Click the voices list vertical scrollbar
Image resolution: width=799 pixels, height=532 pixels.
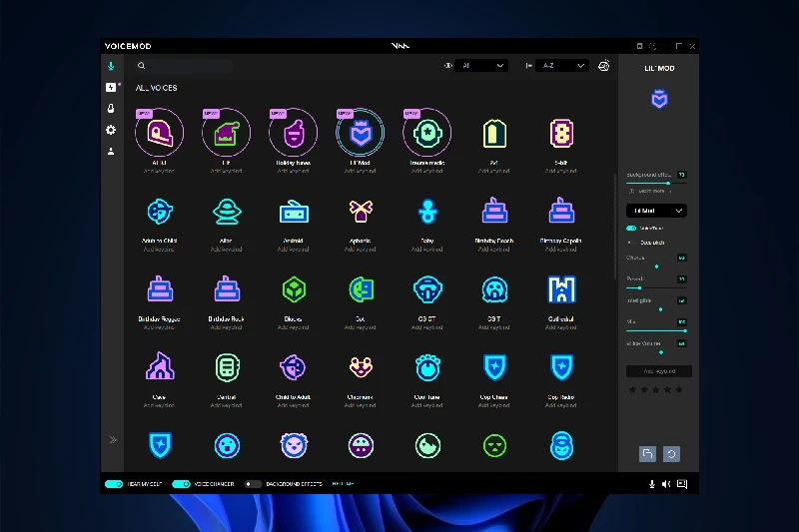pyautogui.click(x=615, y=227)
